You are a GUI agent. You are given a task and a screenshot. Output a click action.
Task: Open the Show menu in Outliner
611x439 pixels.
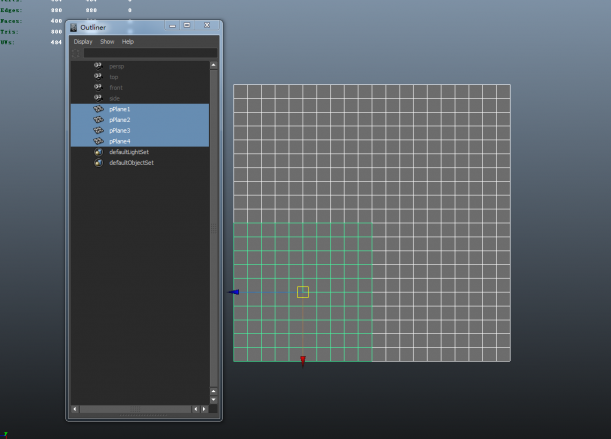coord(107,42)
